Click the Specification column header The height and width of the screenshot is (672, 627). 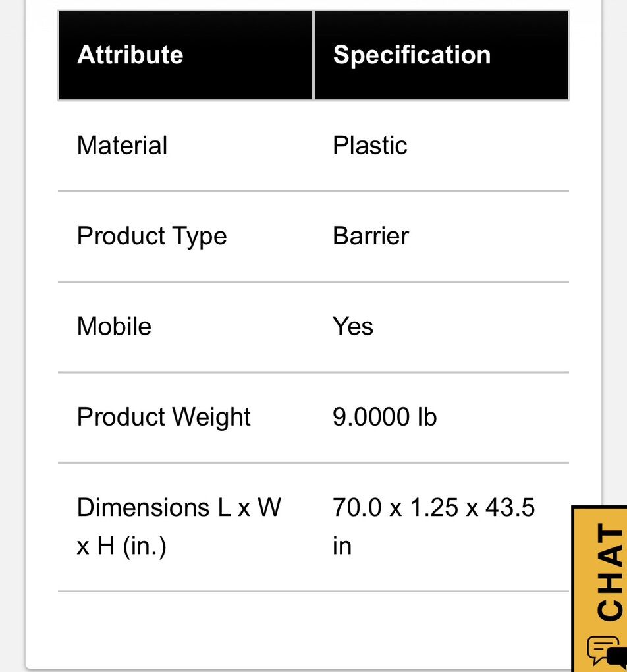[412, 55]
